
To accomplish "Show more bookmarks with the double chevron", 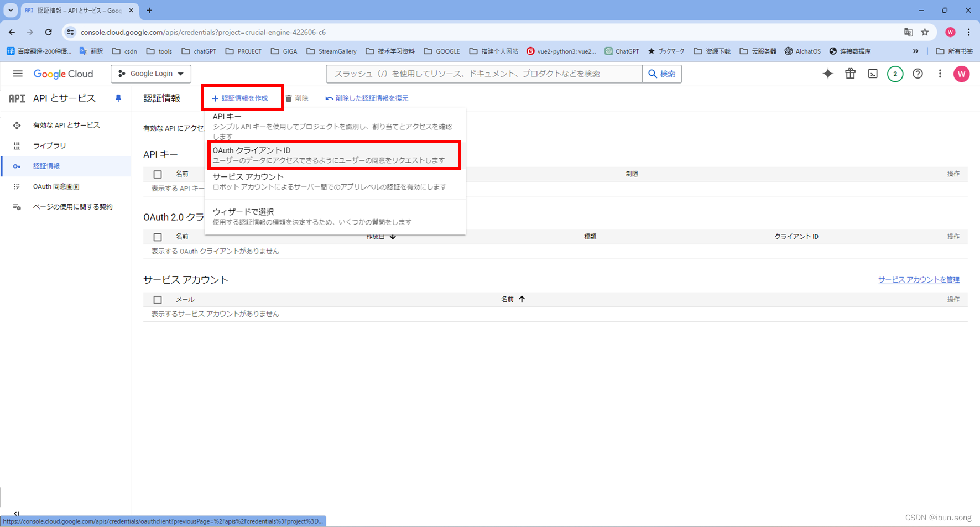I will [915, 51].
